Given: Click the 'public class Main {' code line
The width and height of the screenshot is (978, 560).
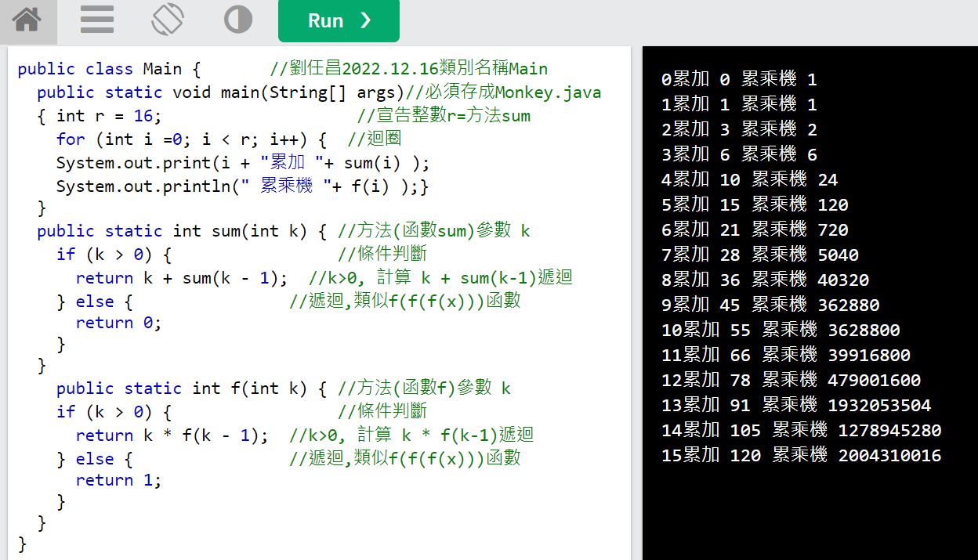Looking at the screenshot, I should (x=110, y=69).
